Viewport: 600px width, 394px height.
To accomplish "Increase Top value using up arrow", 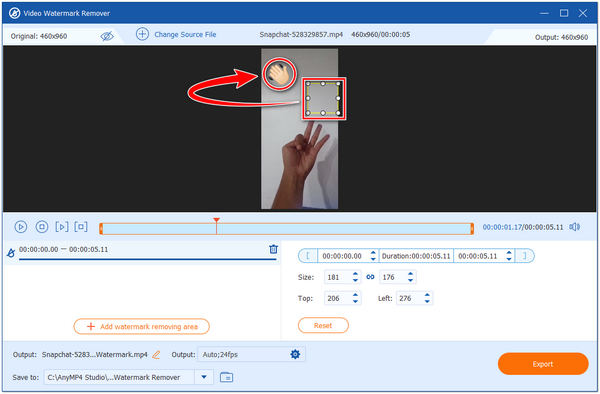I will click(355, 295).
